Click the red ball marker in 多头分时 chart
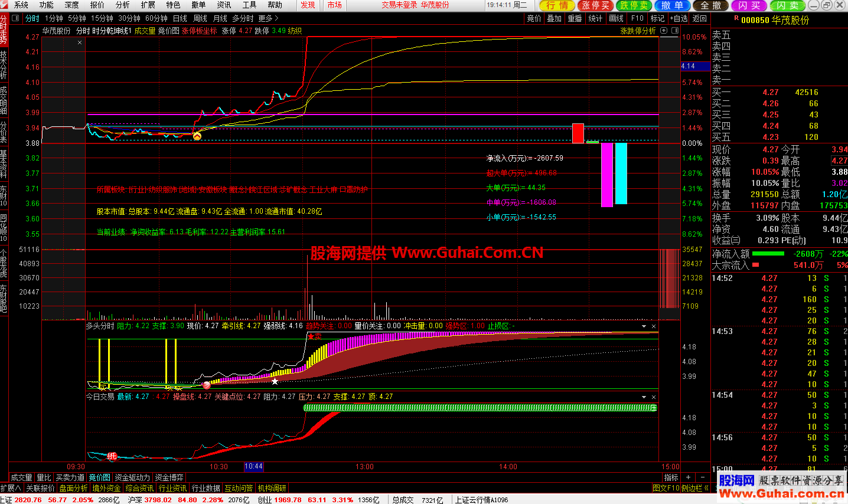 tap(207, 385)
